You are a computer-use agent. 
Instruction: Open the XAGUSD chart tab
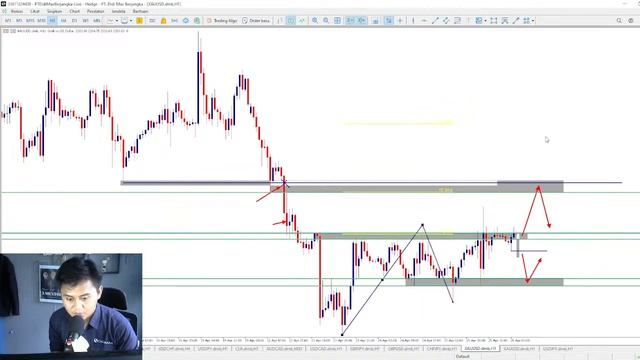click(519, 349)
